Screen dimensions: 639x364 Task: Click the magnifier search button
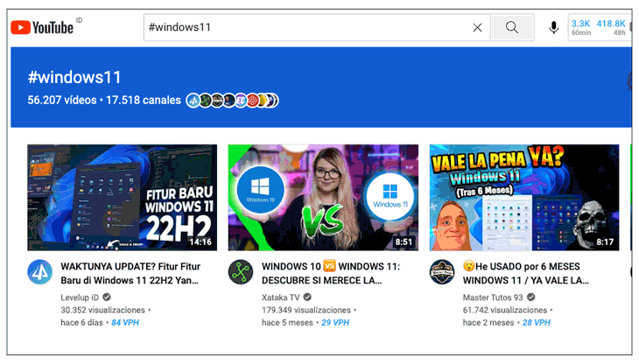coord(512,27)
